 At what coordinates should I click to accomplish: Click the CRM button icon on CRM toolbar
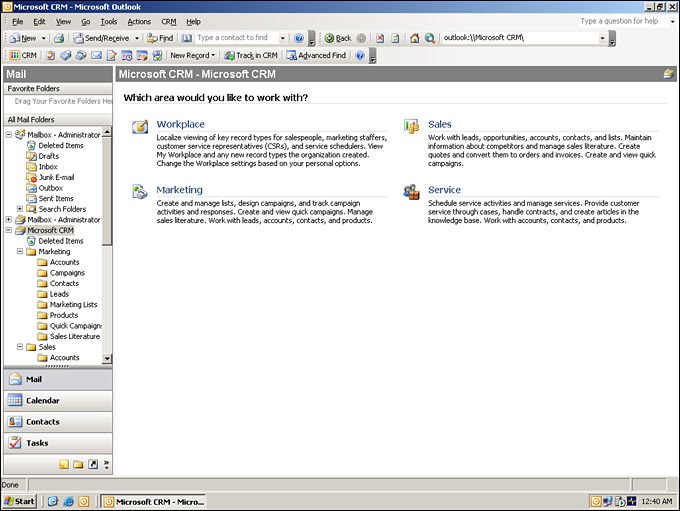click(x=23, y=55)
